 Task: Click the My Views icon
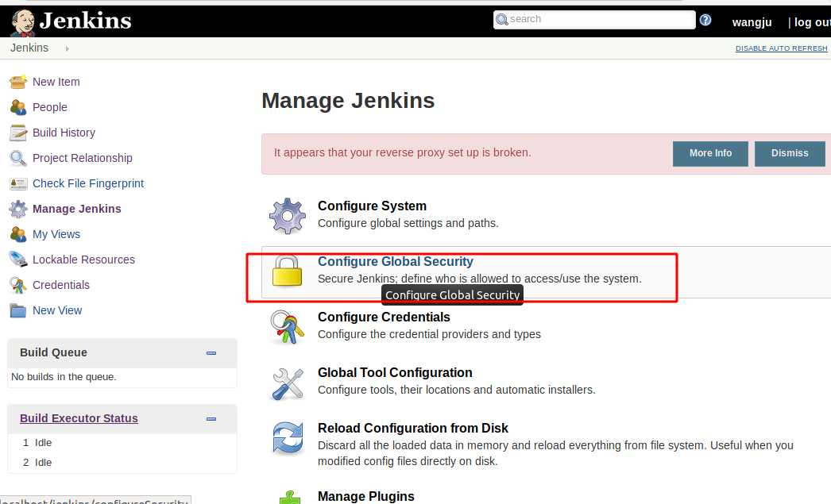[x=18, y=234]
